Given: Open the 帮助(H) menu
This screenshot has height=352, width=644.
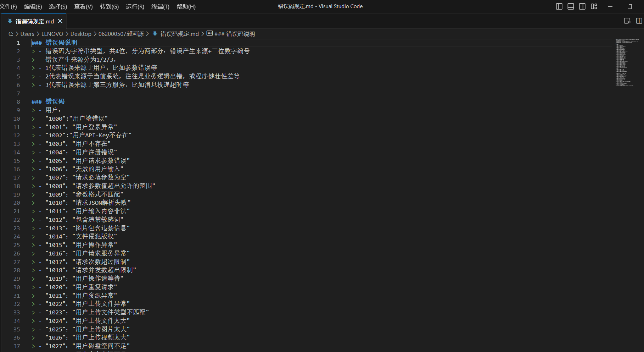Looking at the screenshot, I should click(186, 7).
